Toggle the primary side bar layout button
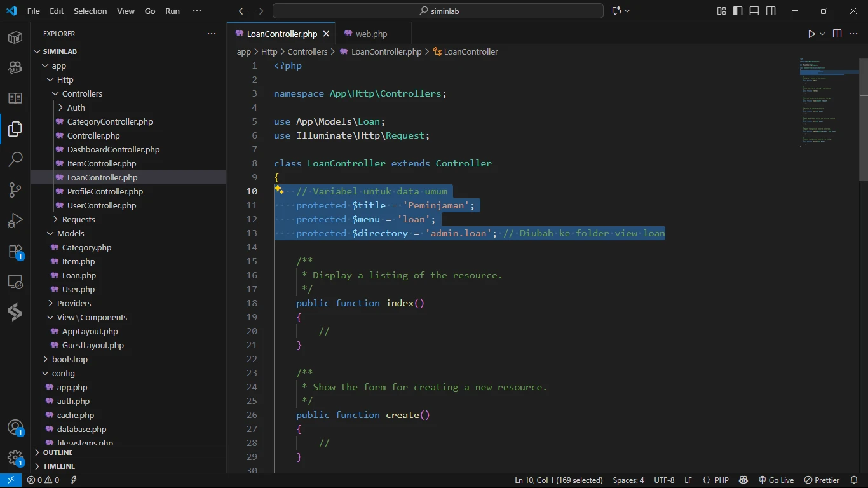 click(738, 11)
